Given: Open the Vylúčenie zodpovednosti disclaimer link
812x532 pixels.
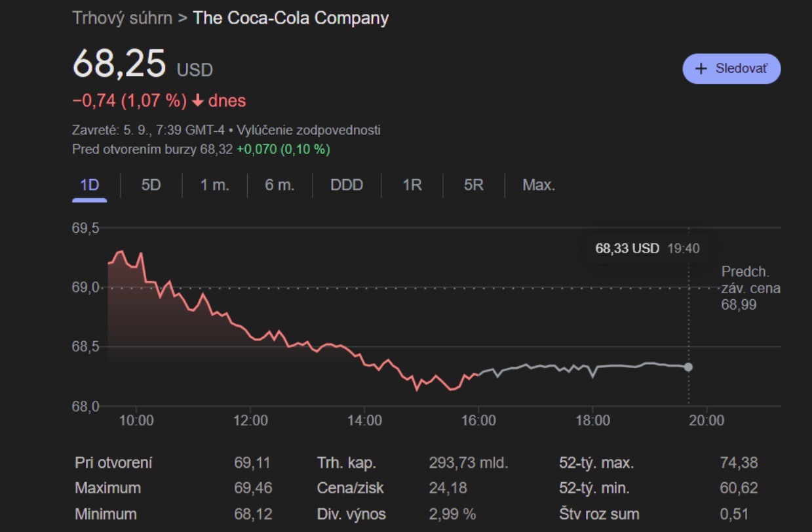Looking at the screenshot, I should coord(309,130).
